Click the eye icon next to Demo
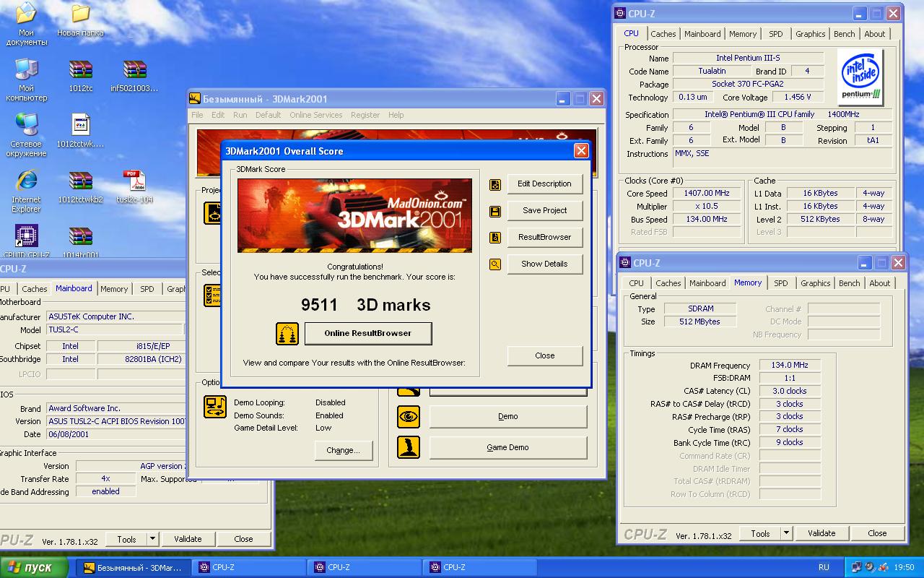 coord(409,417)
